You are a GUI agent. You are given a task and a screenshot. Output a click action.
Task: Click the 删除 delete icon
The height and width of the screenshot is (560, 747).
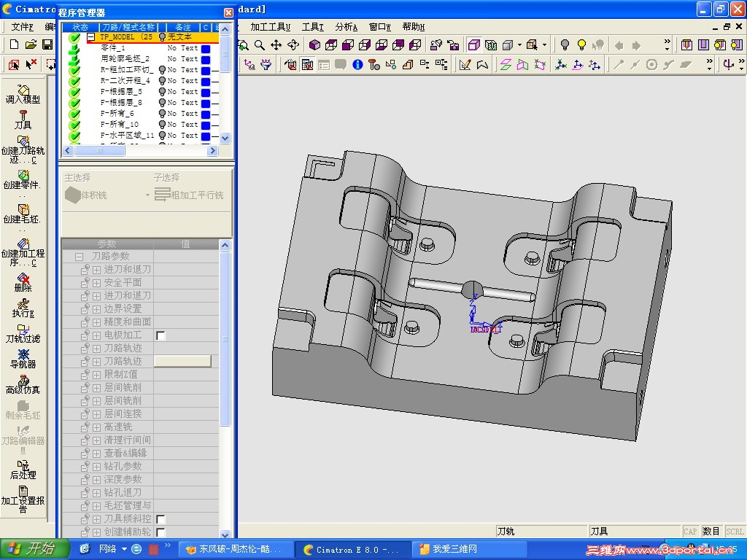coord(23,282)
